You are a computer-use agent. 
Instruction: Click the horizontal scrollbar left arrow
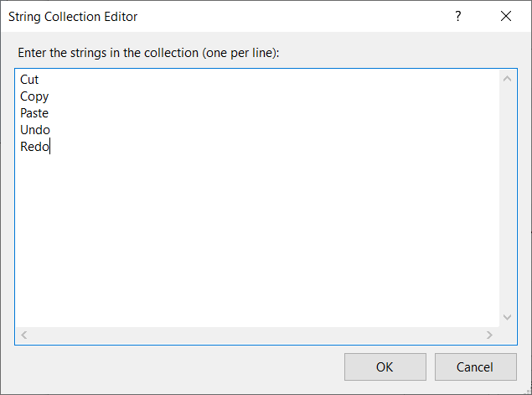[24, 335]
